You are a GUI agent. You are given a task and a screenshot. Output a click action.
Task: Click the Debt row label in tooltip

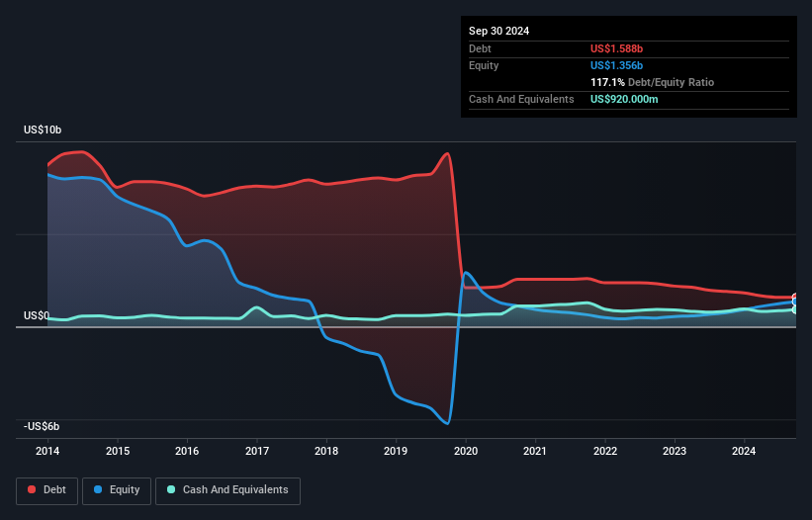[480, 48]
